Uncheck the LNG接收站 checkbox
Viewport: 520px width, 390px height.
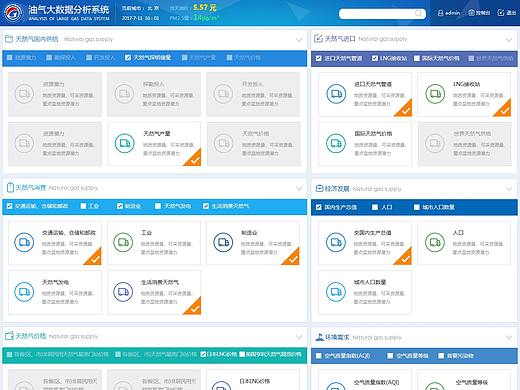point(375,58)
